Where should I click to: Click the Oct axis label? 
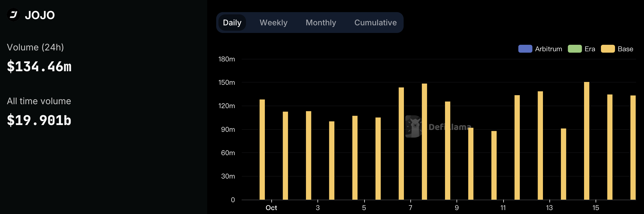tap(271, 208)
